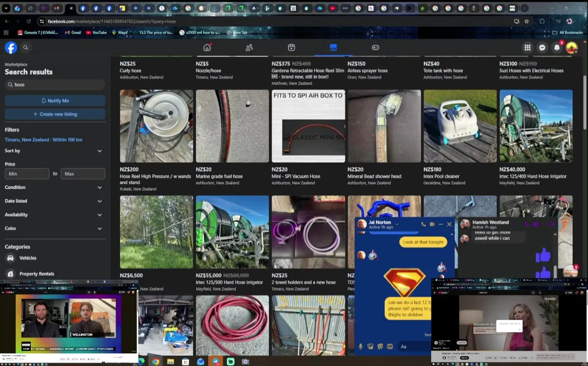Attach a photo in Jai Norton chat

(370, 347)
